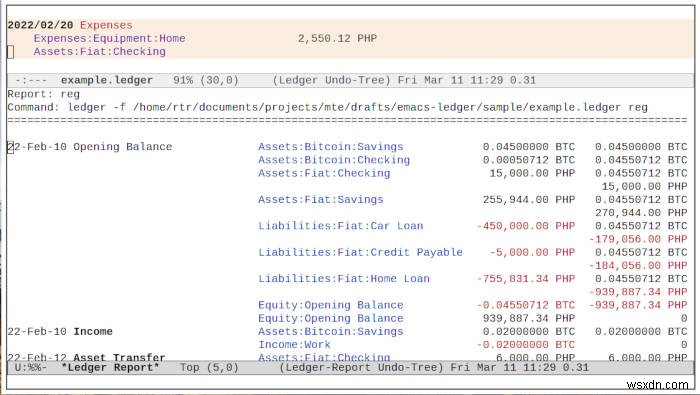Click the minibuffer line at the bottom
Image resolution: width=700 pixels, height=395 pixels.
tap(350, 383)
